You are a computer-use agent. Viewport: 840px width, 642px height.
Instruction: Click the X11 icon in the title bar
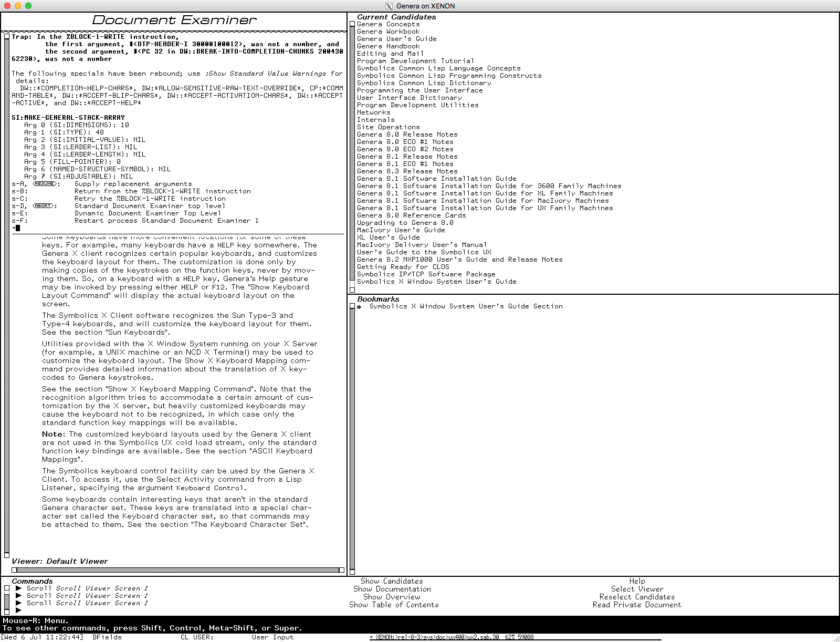point(388,6)
